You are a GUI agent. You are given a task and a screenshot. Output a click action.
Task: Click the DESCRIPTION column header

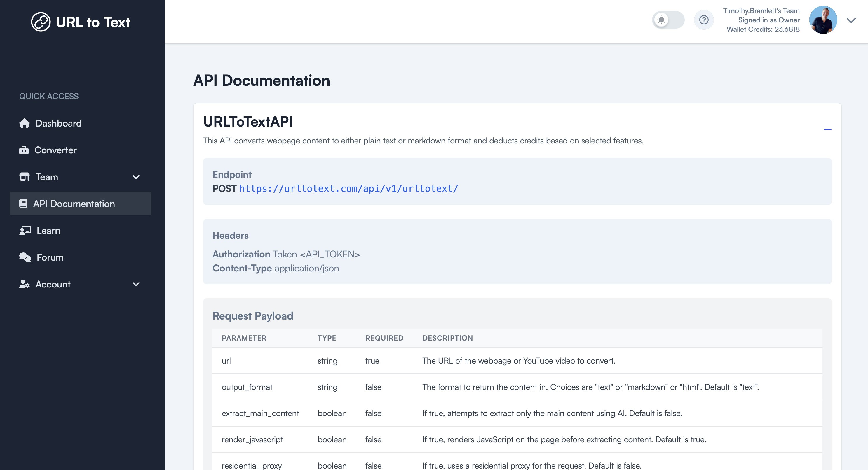pos(447,338)
